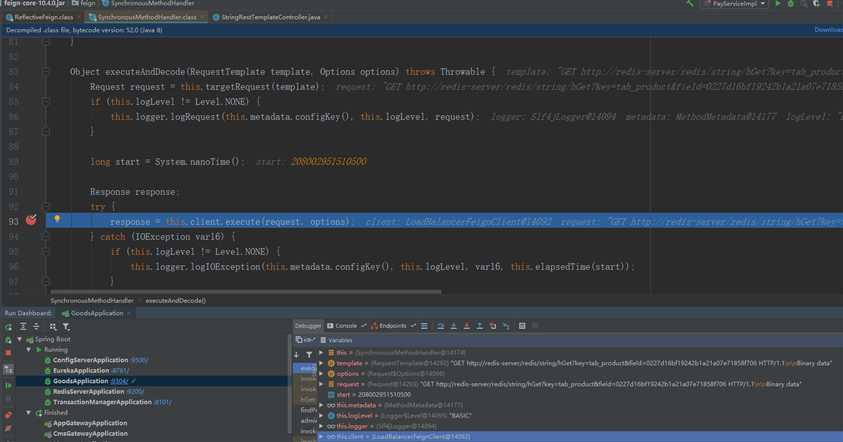Expand the template variable node
This screenshot has height=442, width=843.
[x=321, y=363]
